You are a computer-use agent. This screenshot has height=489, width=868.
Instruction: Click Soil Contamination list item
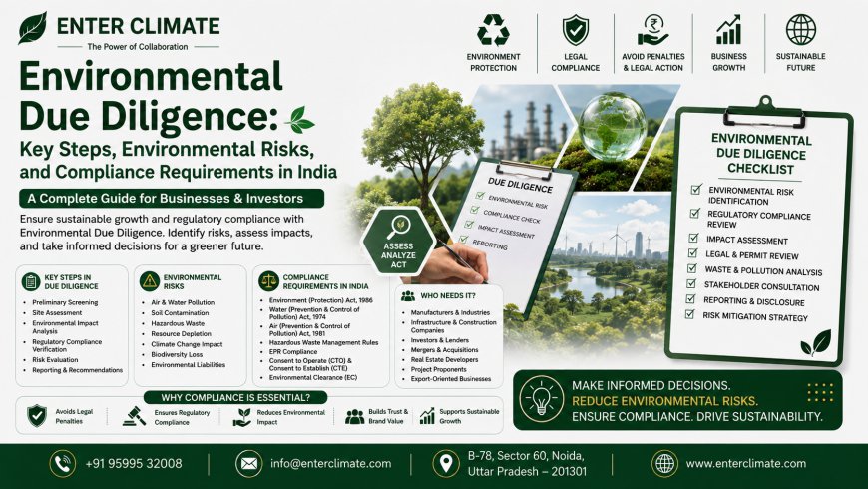[x=180, y=313]
